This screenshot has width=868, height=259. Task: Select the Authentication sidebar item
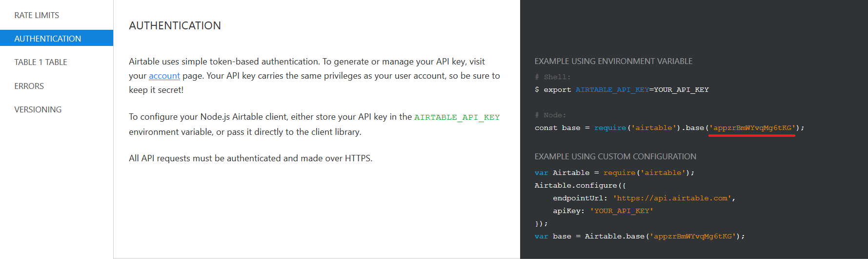pyautogui.click(x=57, y=38)
